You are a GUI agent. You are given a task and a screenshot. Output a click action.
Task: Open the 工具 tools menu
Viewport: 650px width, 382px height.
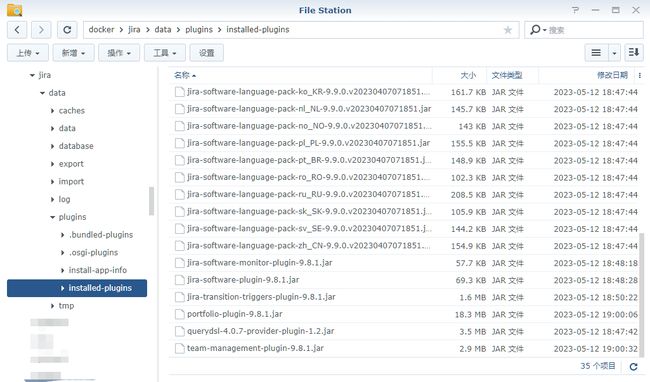165,53
